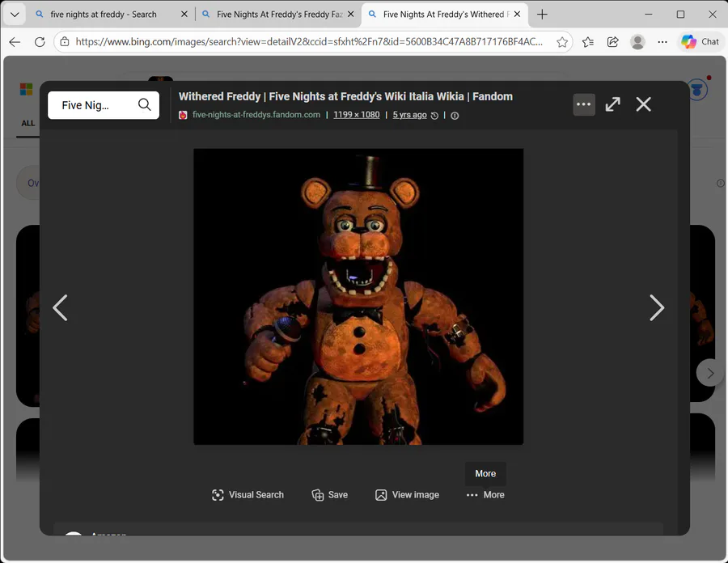The image size is (728, 563).
Task: Click the ALL tab in Bing background page
Action: pos(28,123)
